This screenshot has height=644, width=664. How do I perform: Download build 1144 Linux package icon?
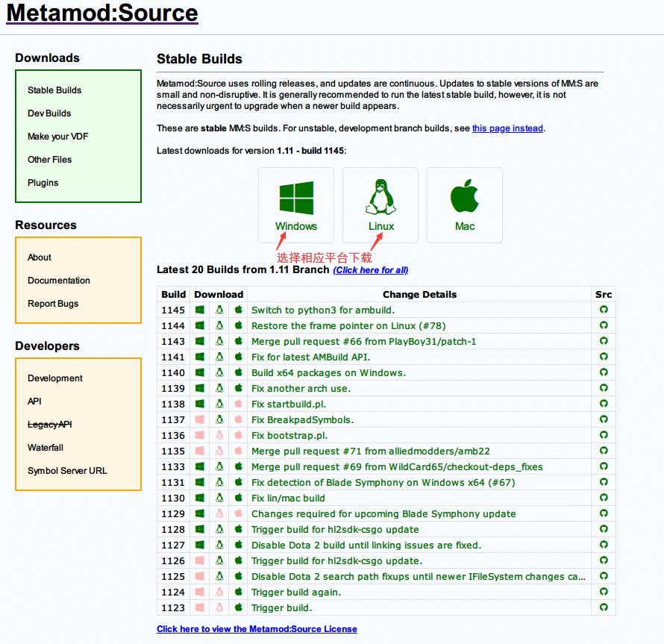click(x=219, y=325)
